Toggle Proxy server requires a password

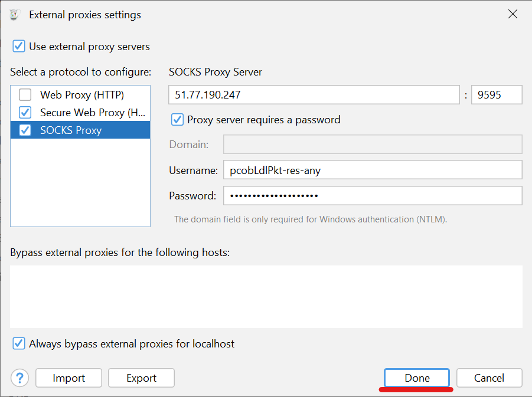(x=177, y=120)
